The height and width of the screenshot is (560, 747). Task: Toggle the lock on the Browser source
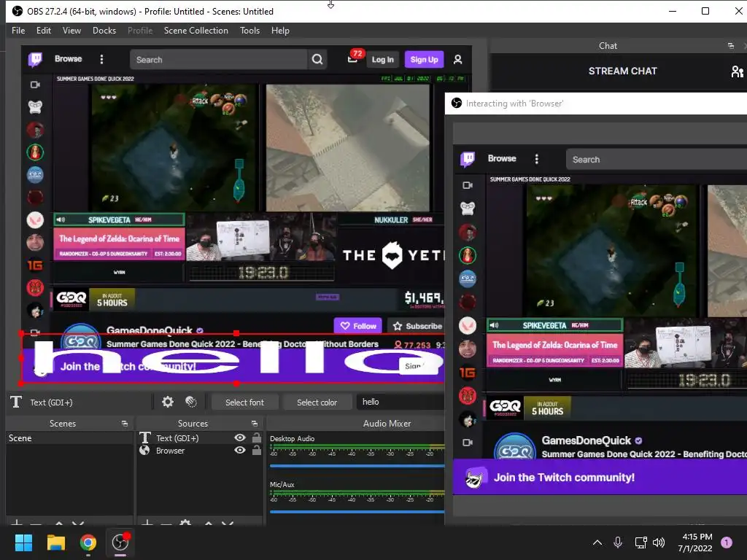tap(256, 449)
